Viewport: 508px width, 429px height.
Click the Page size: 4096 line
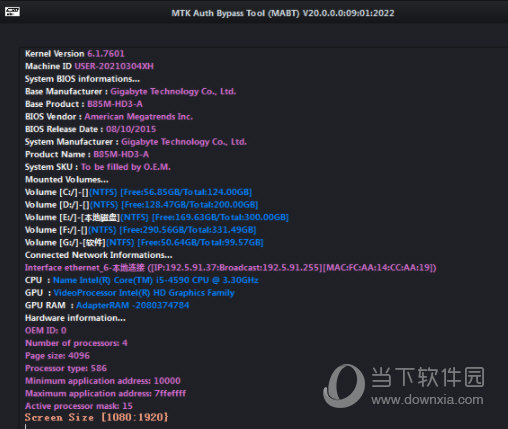click(57, 356)
